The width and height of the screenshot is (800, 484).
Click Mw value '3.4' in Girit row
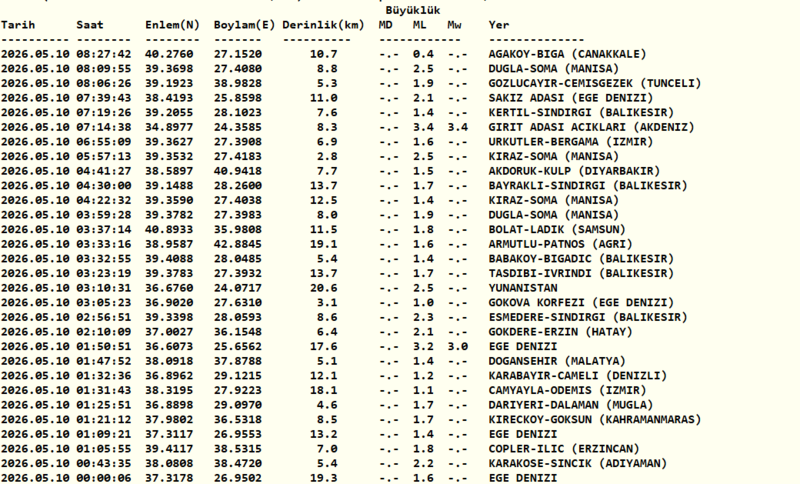pyautogui.click(x=458, y=127)
